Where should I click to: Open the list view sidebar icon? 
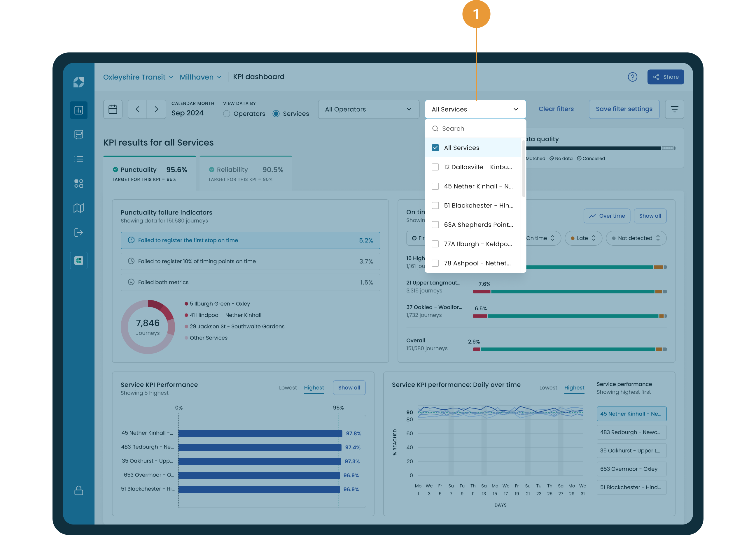(x=79, y=159)
